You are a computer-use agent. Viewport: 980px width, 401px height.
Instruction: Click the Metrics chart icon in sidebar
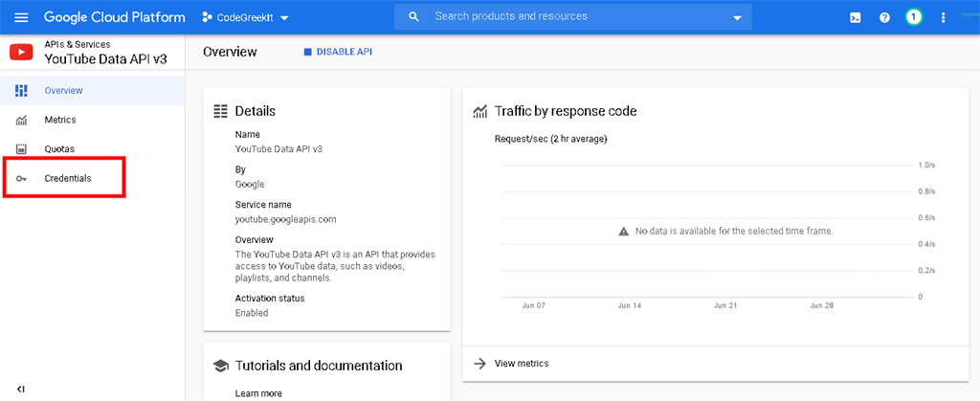coord(21,120)
